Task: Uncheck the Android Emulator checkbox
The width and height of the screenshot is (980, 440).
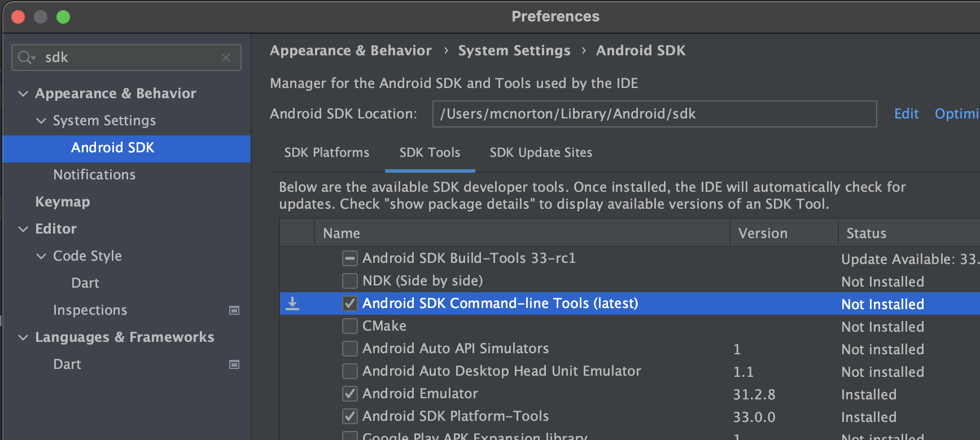Action: (350, 394)
